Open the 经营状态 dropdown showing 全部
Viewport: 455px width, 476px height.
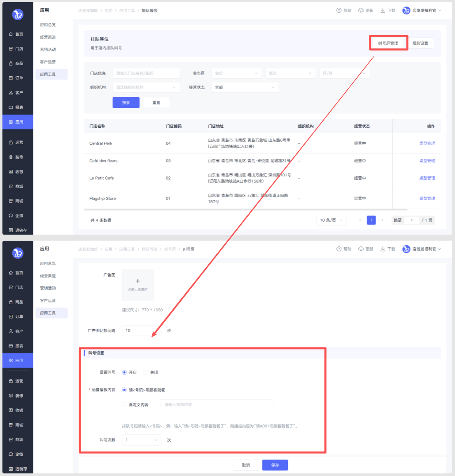pyautogui.click(x=245, y=87)
